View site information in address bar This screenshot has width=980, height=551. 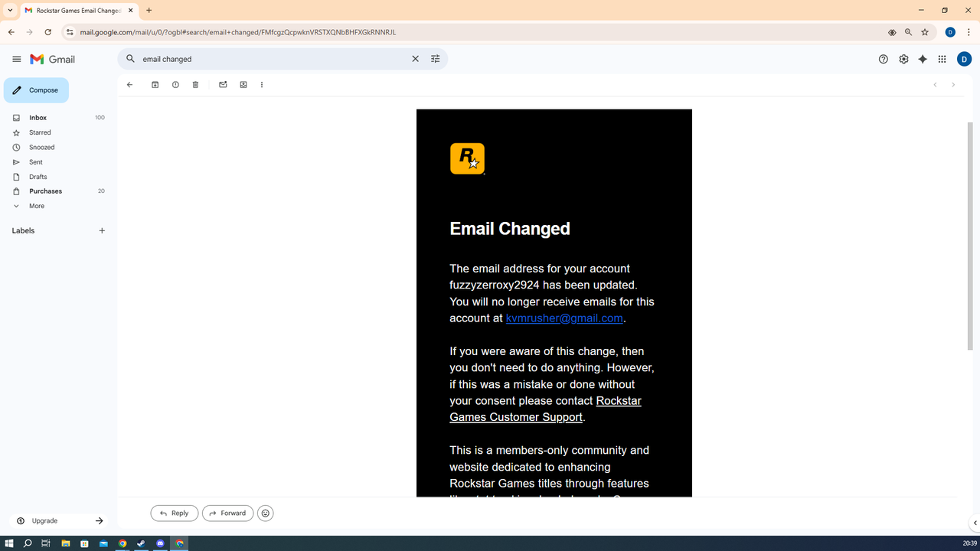pos(70,32)
